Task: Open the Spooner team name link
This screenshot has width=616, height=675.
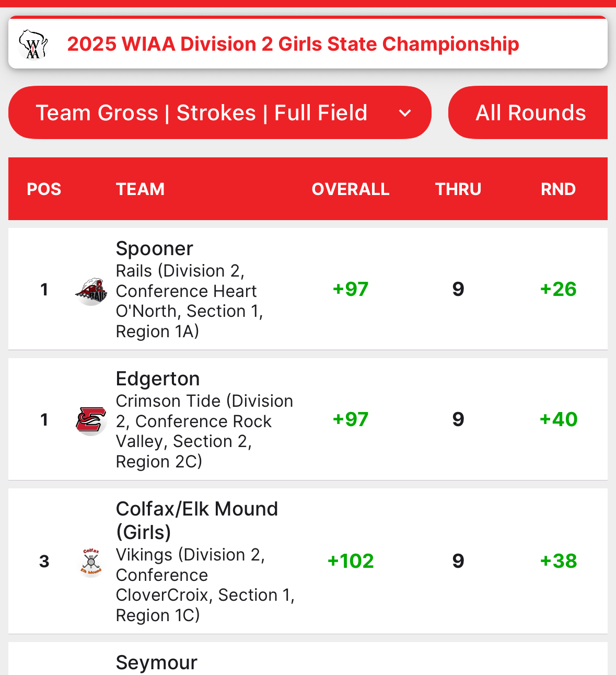Action: 155,249
